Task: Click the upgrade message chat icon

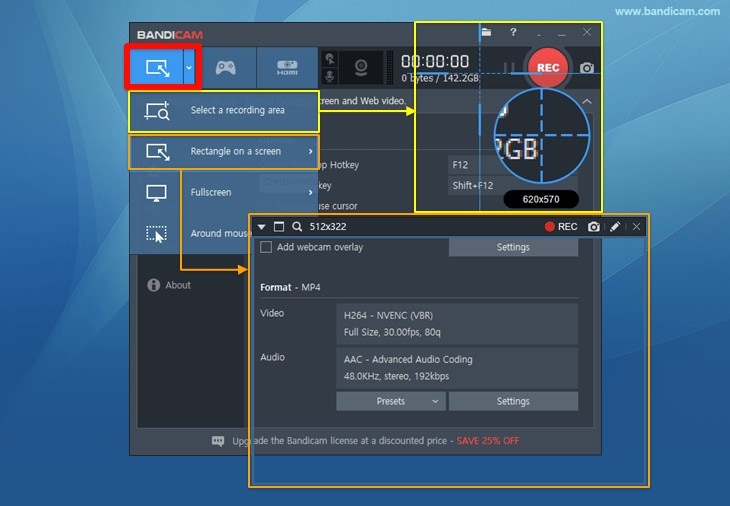Action: pos(218,441)
